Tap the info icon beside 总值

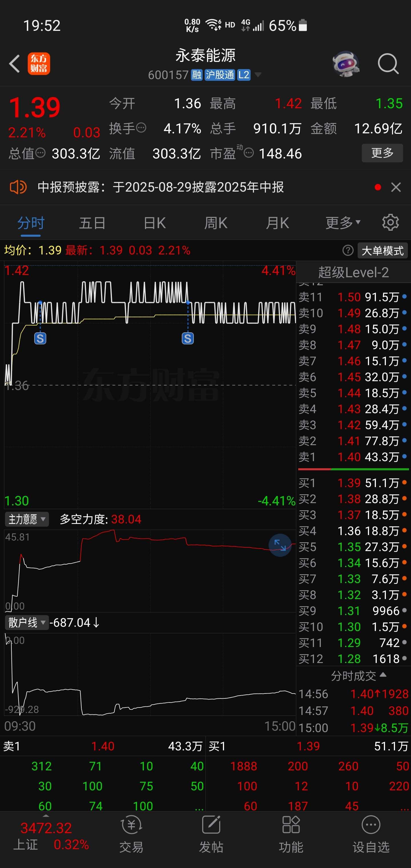point(41,153)
